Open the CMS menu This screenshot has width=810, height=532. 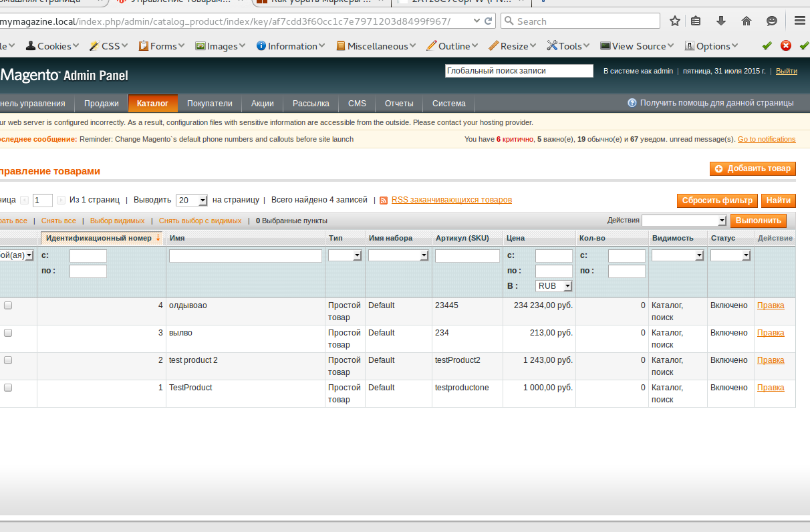(358, 104)
